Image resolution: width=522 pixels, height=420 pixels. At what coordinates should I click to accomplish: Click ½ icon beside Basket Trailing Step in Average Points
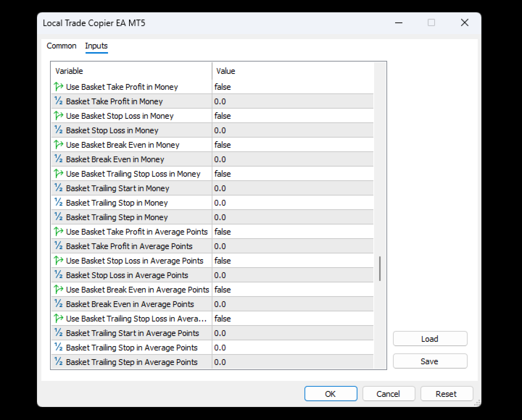[59, 361]
